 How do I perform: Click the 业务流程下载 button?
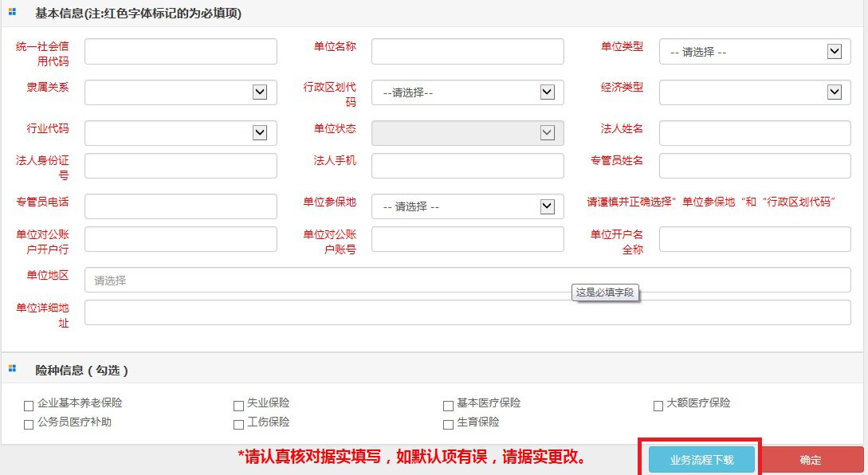(701, 460)
